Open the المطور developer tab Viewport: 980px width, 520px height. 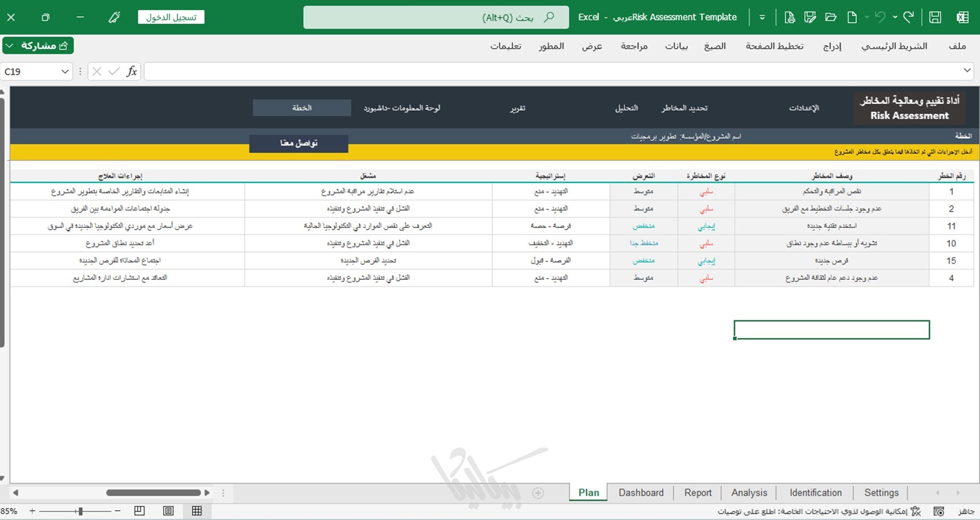551,46
